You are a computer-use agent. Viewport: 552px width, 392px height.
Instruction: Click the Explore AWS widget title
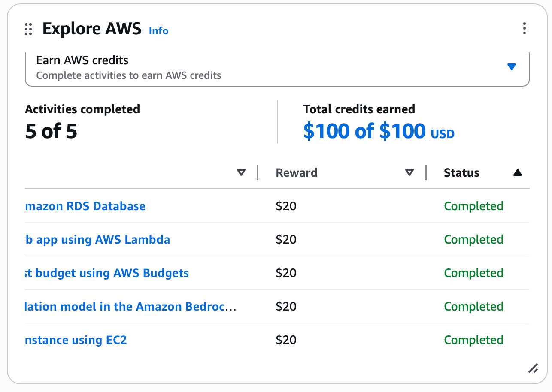[92, 29]
